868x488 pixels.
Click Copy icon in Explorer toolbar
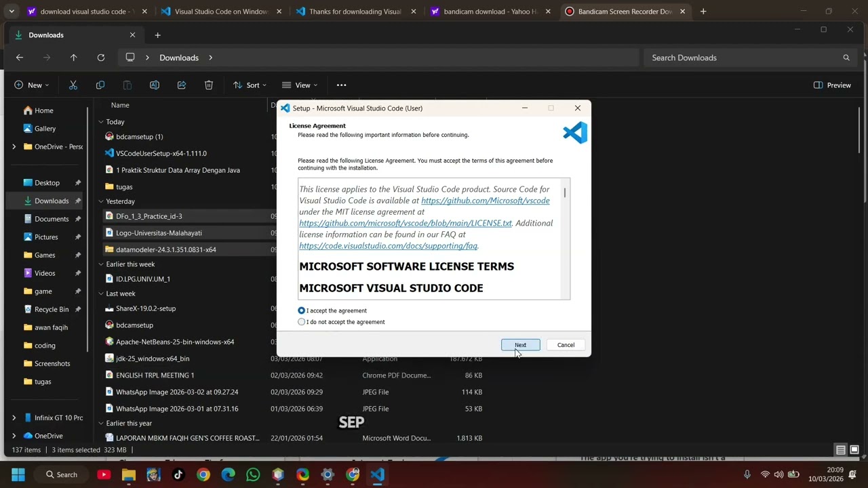[100, 85]
